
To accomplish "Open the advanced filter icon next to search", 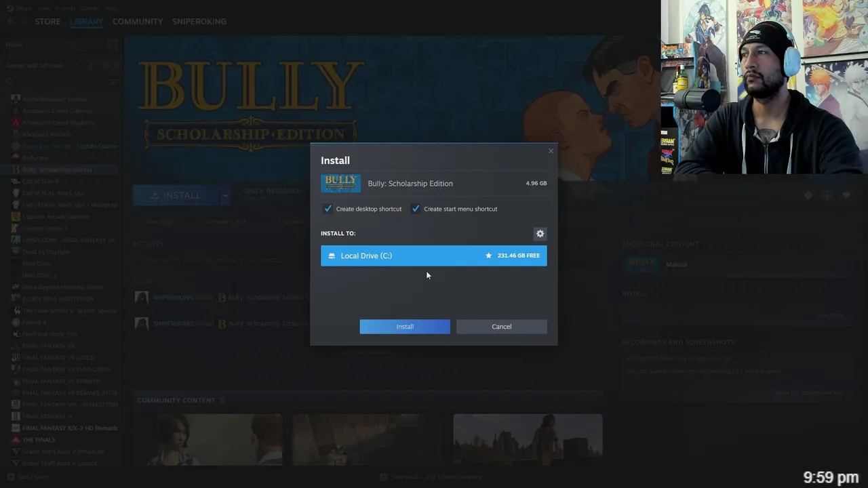I will pos(113,82).
